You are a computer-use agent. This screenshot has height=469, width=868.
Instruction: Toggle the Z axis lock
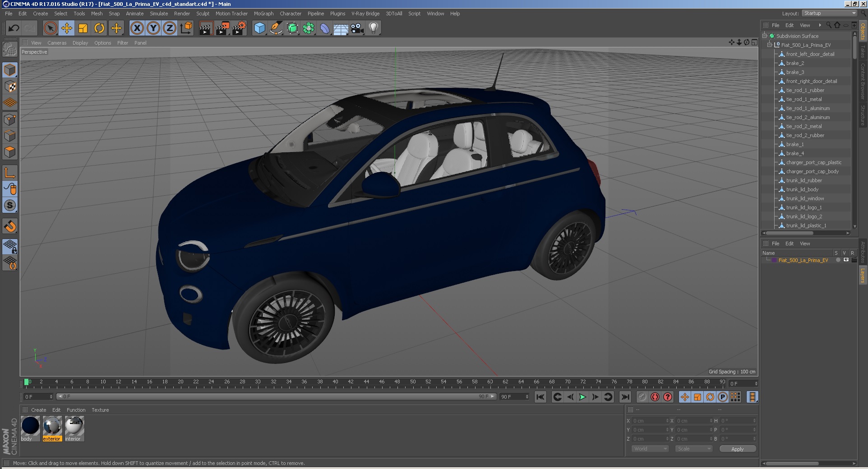170,28
